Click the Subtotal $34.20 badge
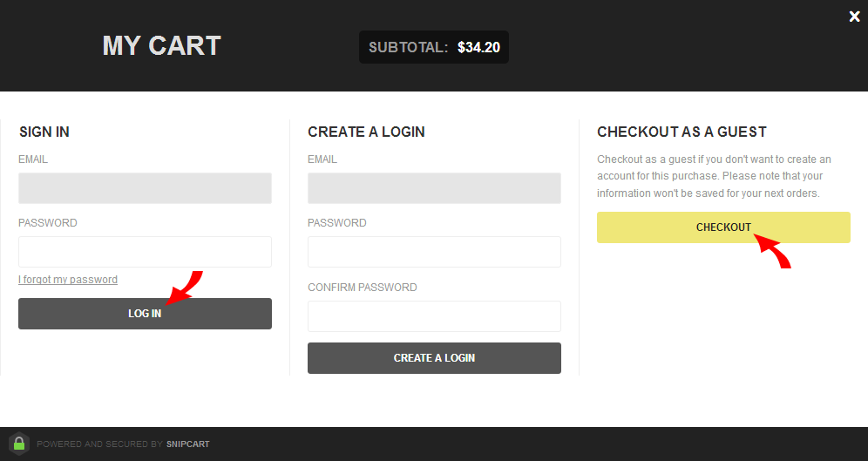This screenshot has height=461, width=868. pos(434,47)
